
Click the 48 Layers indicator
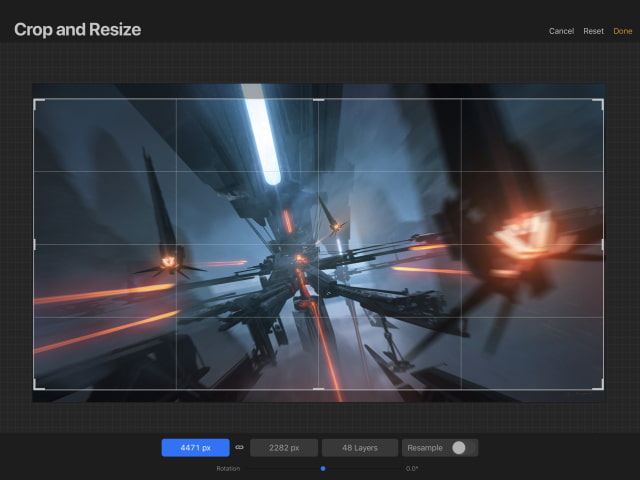359,448
